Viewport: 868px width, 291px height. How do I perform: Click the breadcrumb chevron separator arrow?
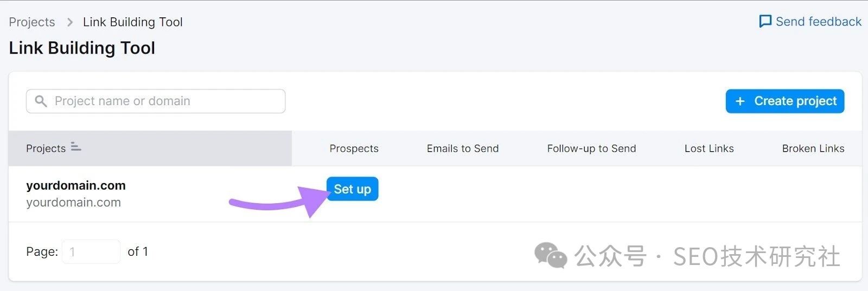pos(69,22)
